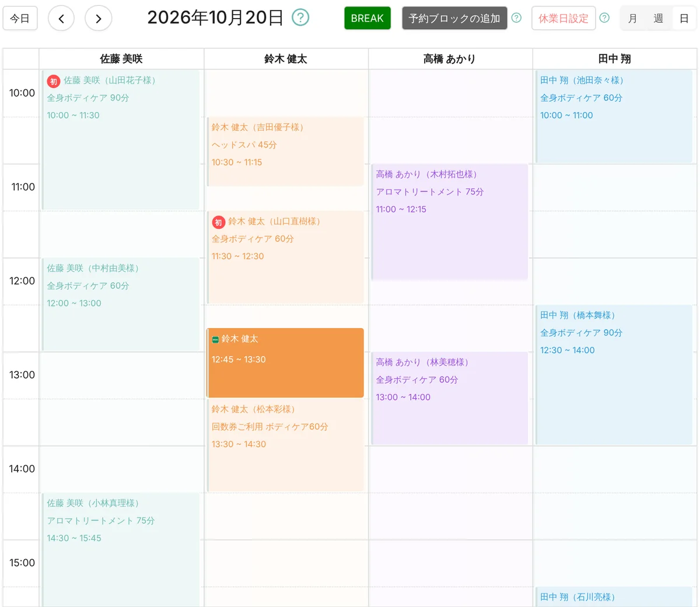
Task: Open help icon next to 予約ブロックの追加
Action: coord(516,18)
